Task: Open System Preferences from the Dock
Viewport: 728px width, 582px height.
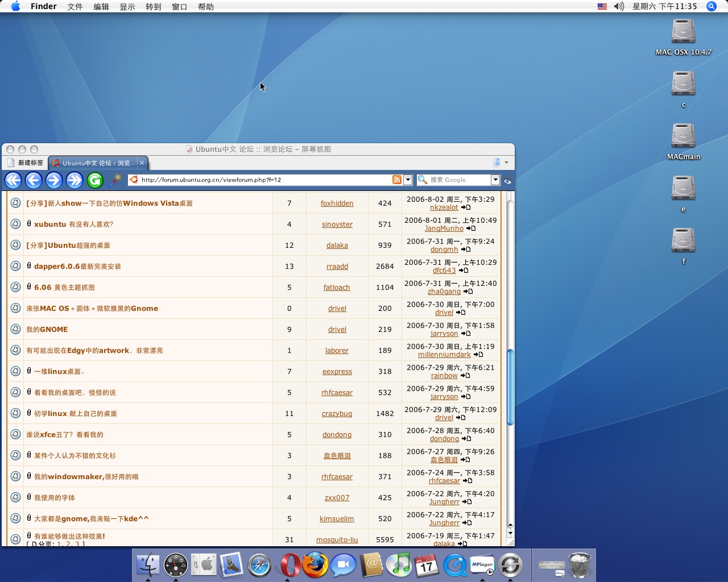Action: (204, 565)
